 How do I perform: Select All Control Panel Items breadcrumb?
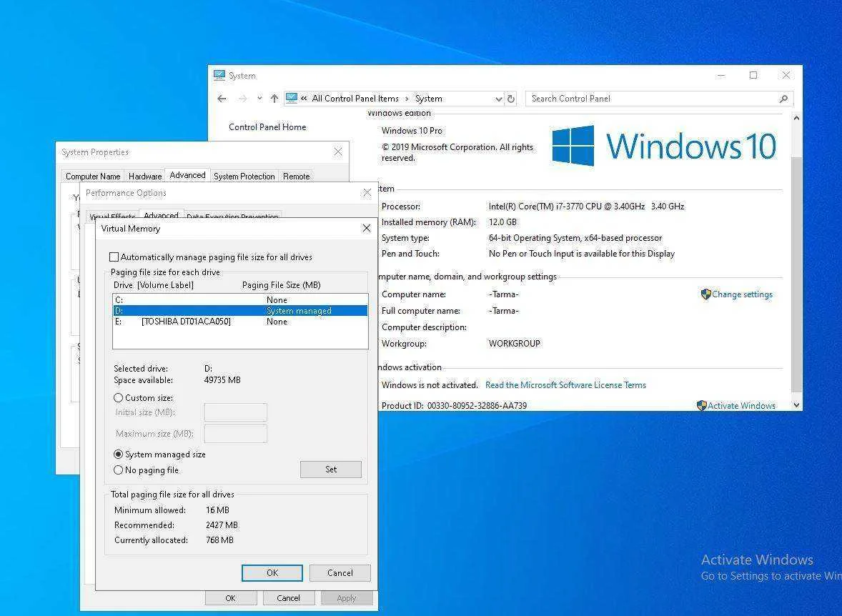click(355, 99)
